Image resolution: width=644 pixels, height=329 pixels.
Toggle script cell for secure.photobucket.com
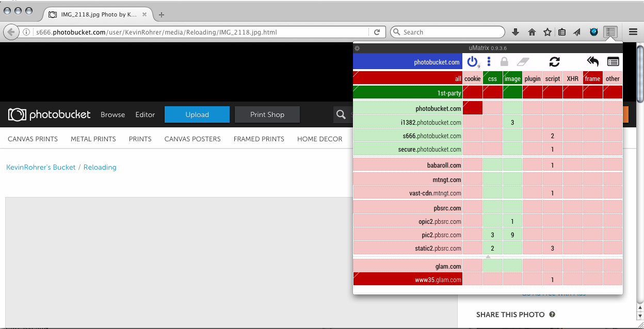553,149
